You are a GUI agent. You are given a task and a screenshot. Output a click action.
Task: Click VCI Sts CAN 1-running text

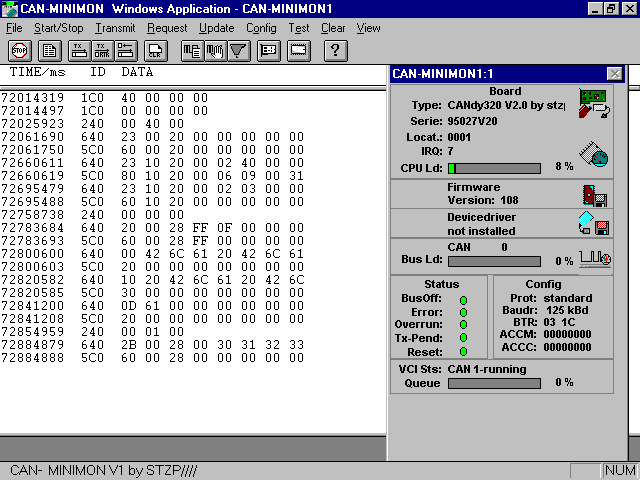[487, 369]
